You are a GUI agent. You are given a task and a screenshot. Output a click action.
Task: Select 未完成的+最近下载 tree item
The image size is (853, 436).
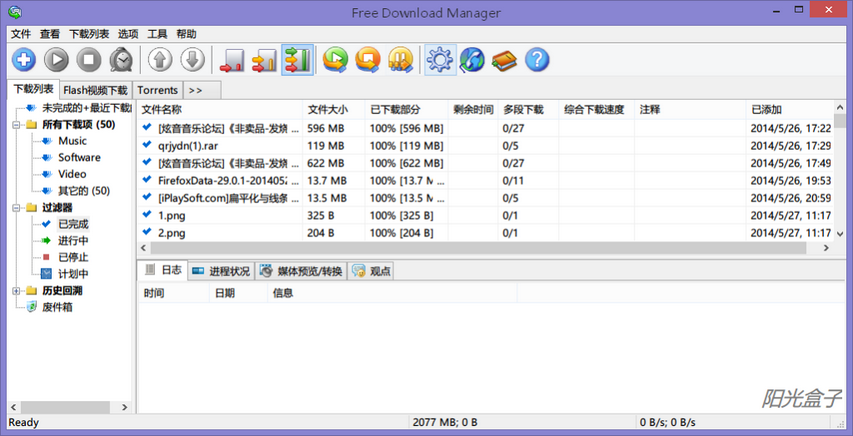pyautogui.click(x=86, y=108)
